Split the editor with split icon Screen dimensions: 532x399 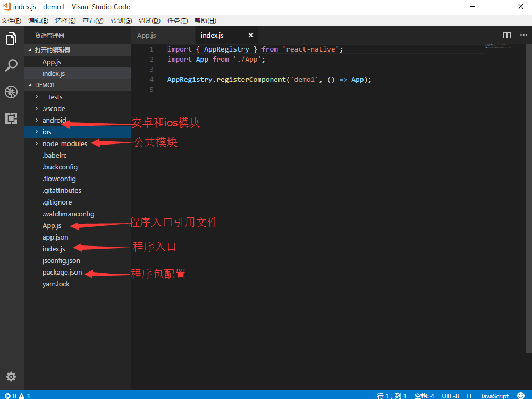[x=507, y=35]
